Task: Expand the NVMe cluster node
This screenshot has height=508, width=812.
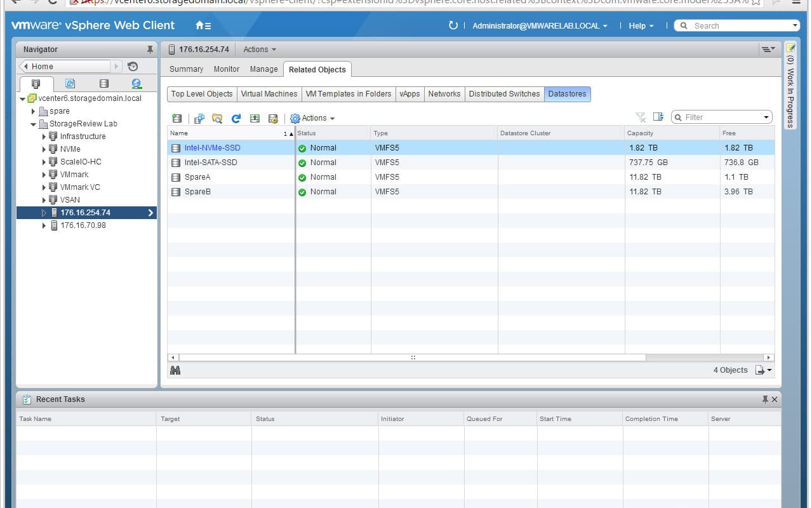Action: point(44,149)
